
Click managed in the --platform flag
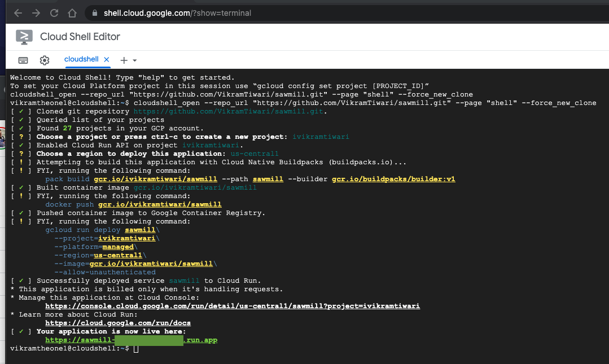pos(118,247)
